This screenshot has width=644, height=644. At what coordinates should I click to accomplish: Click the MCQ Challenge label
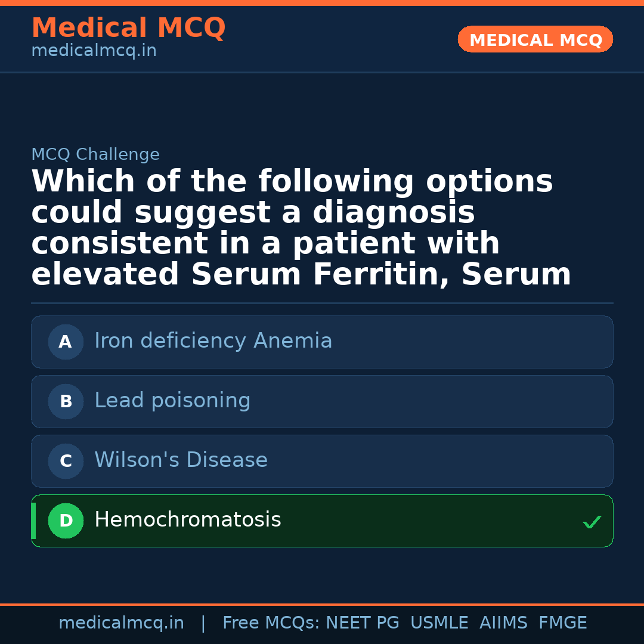pyautogui.click(x=95, y=154)
